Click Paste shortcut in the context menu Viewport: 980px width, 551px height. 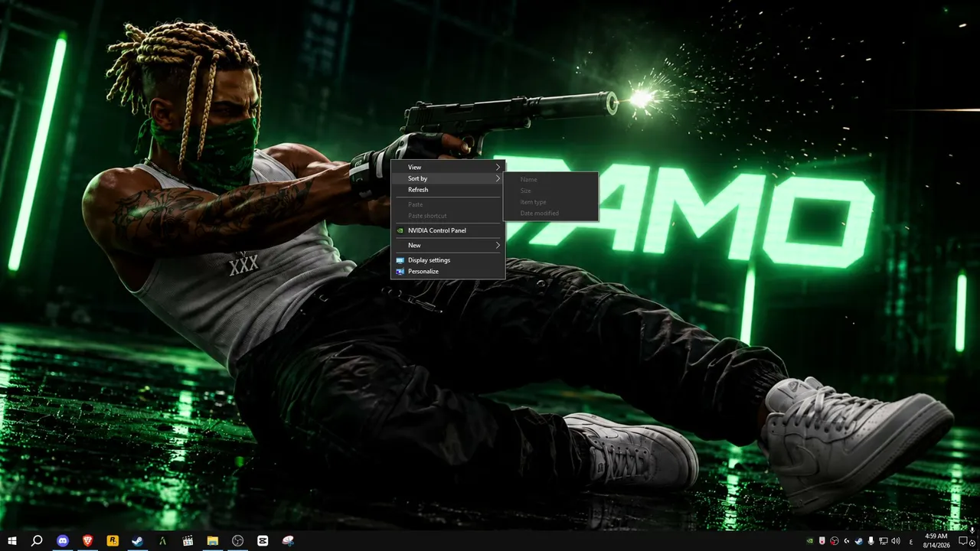click(x=448, y=216)
